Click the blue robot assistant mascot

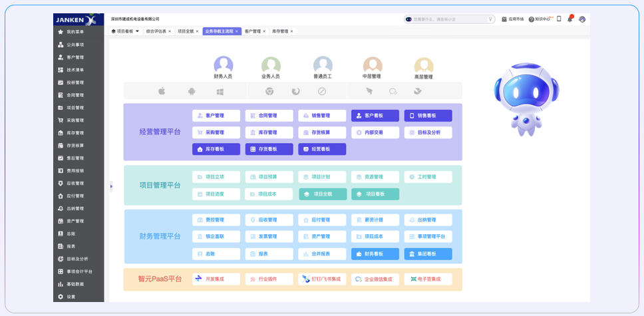(516, 98)
